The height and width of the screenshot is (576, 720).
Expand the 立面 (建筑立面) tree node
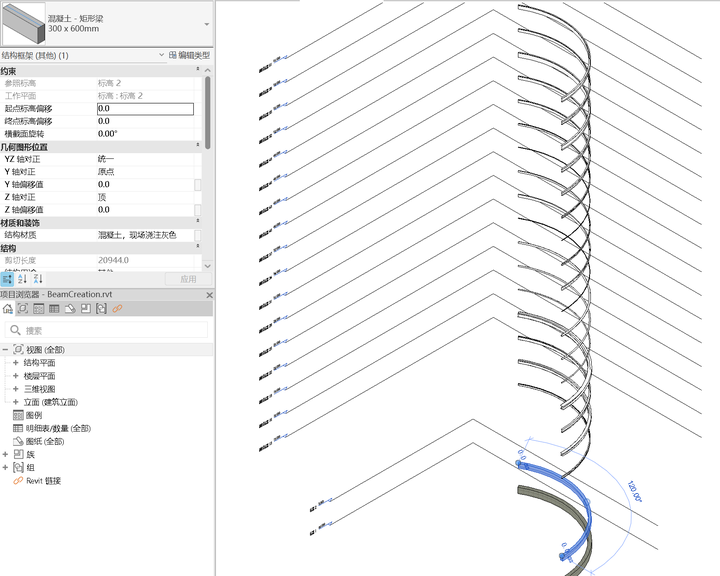click(16, 402)
